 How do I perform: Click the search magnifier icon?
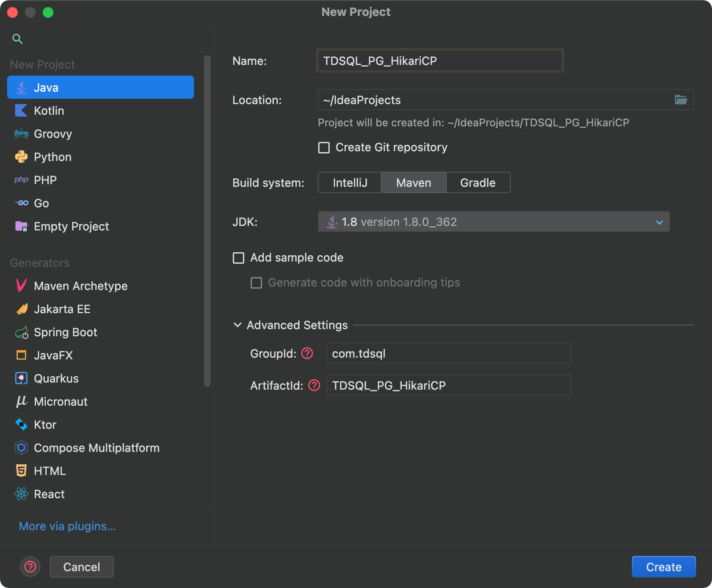(x=17, y=39)
